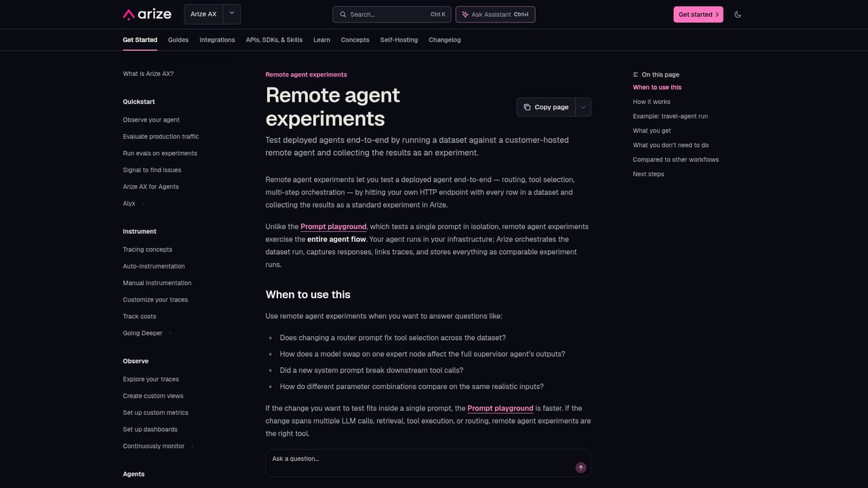The width and height of the screenshot is (868, 488).
Task: Jump to Example: travel-agent run
Action: tap(670, 117)
